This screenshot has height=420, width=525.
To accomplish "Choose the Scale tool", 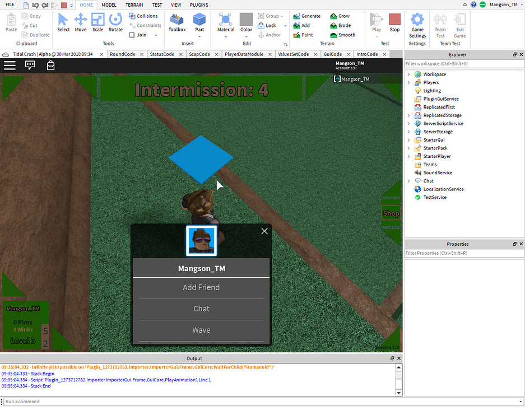I will [x=97, y=22].
